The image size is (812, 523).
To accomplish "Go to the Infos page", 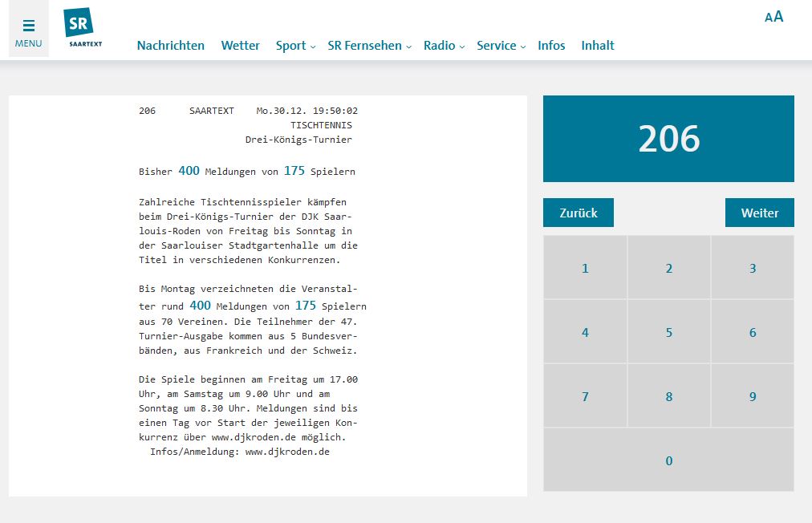I will tap(551, 46).
